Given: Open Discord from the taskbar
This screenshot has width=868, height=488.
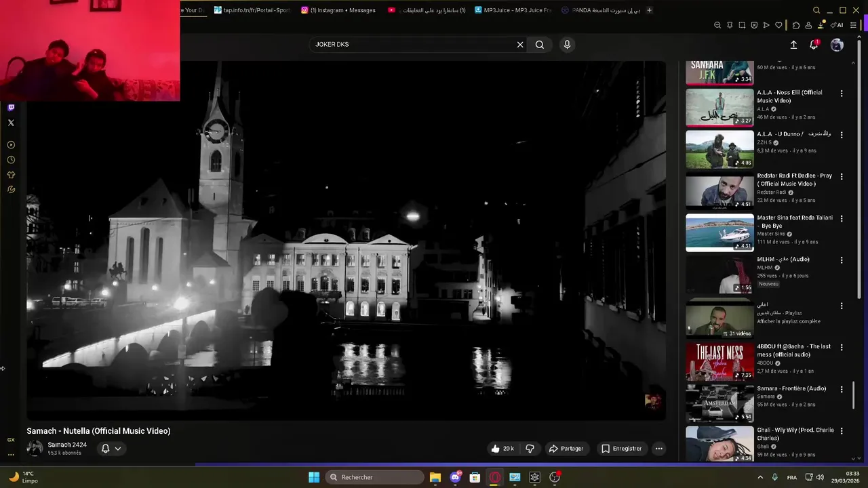Looking at the screenshot, I should tap(456, 477).
